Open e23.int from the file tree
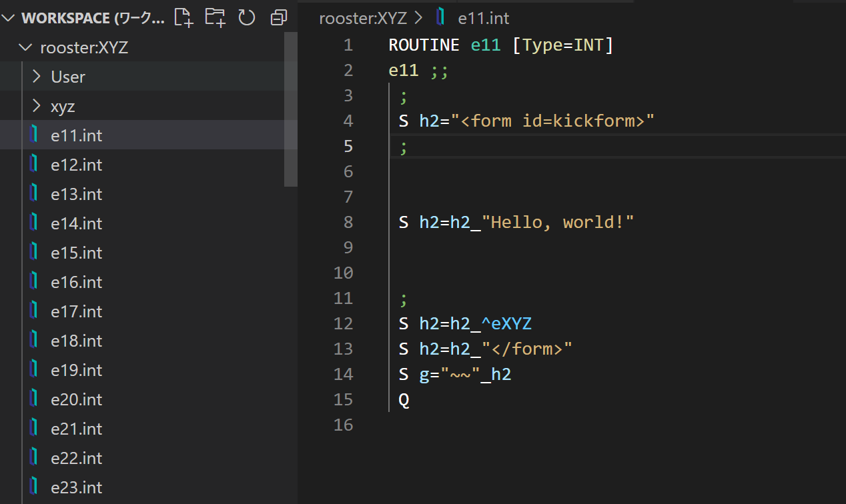Screen dimensions: 846x504 click(77, 487)
